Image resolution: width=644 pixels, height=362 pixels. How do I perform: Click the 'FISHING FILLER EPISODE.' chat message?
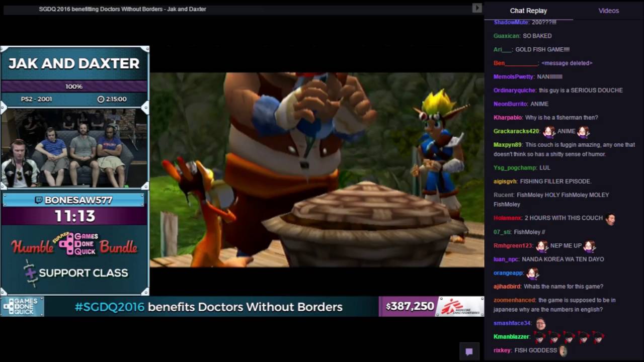(x=555, y=181)
